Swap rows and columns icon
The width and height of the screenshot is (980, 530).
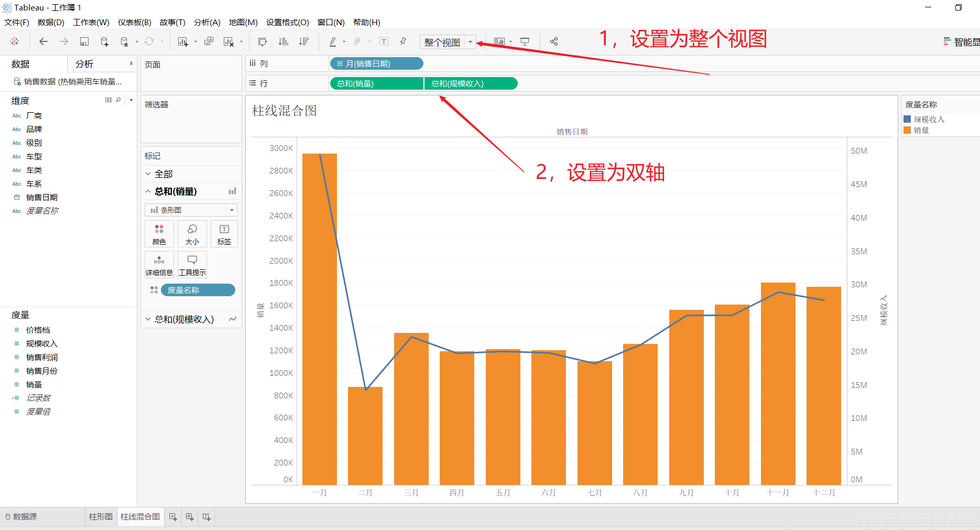[x=263, y=41]
